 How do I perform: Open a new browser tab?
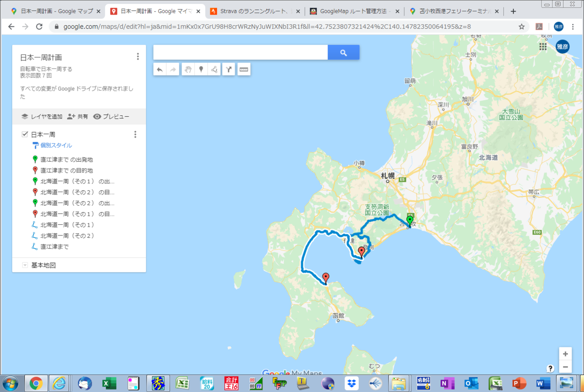[x=513, y=11]
